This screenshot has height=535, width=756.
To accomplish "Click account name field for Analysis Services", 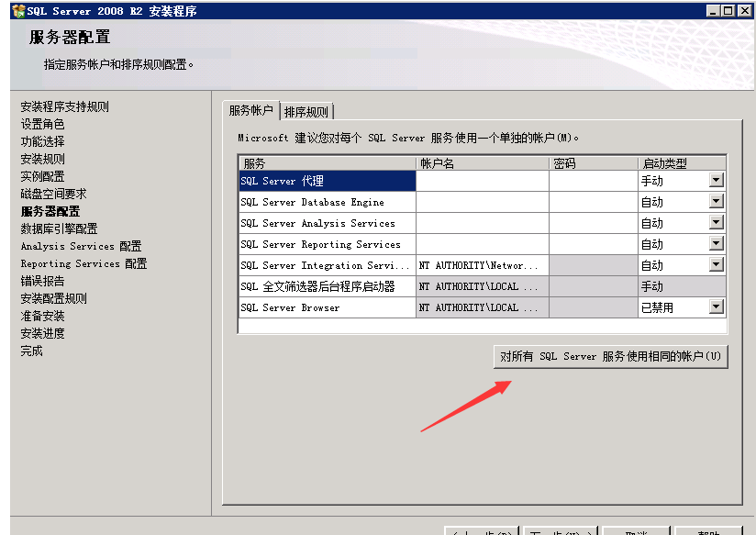I will pyautogui.click(x=483, y=223).
